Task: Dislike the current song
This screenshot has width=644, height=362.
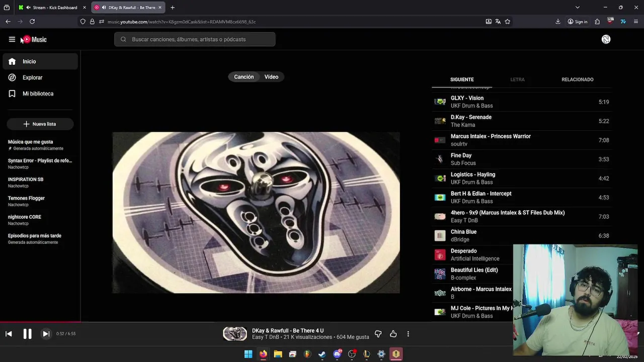Action: pos(378,334)
